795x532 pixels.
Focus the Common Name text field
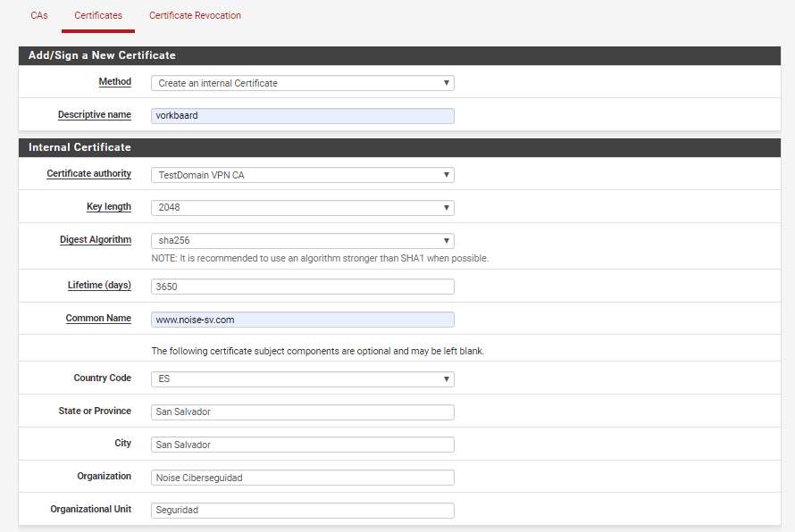click(303, 320)
